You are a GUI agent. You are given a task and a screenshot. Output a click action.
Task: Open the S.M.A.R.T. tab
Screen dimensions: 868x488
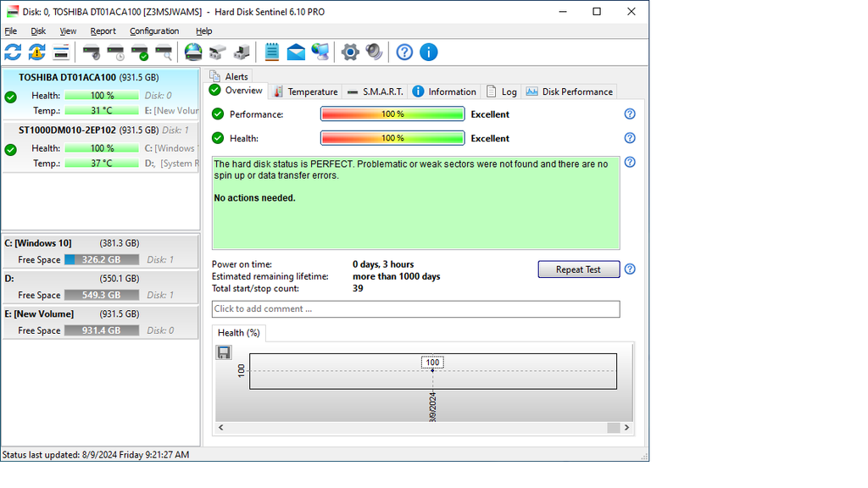coord(375,91)
